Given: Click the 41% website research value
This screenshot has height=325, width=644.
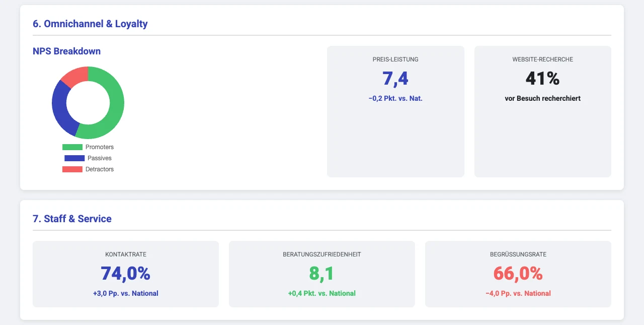Looking at the screenshot, I should click(543, 79).
